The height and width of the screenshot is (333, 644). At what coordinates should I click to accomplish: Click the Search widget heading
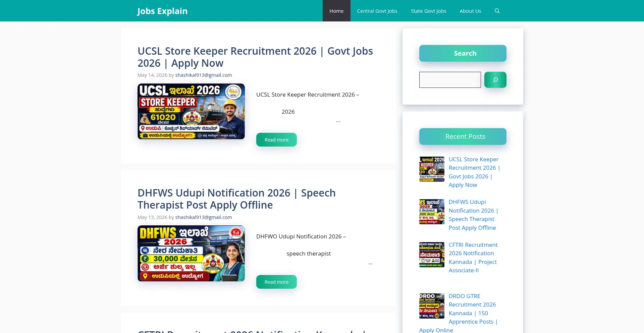(x=463, y=53)
